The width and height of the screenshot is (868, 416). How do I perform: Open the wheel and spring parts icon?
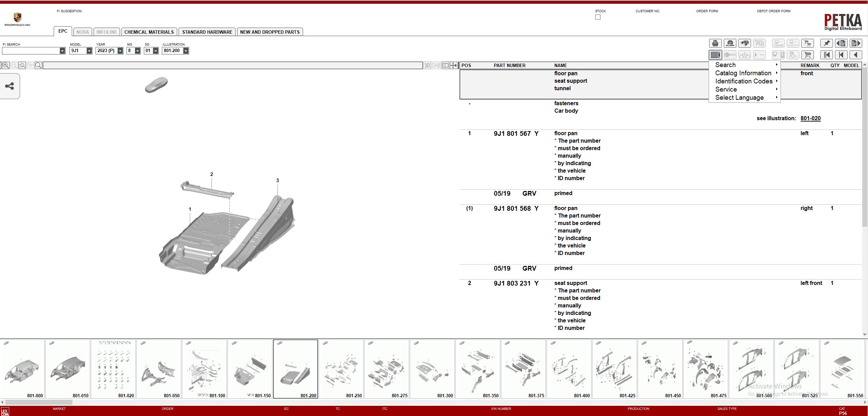coord(730,43)
